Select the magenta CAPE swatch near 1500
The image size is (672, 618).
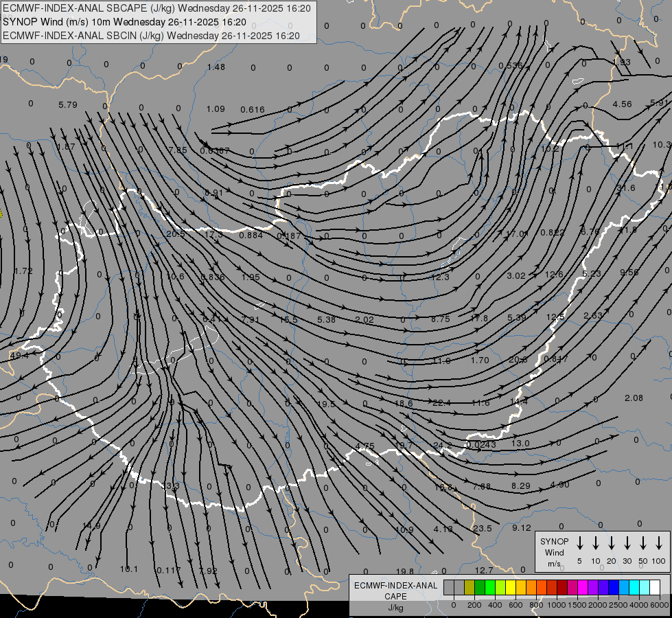pos(583,588)
